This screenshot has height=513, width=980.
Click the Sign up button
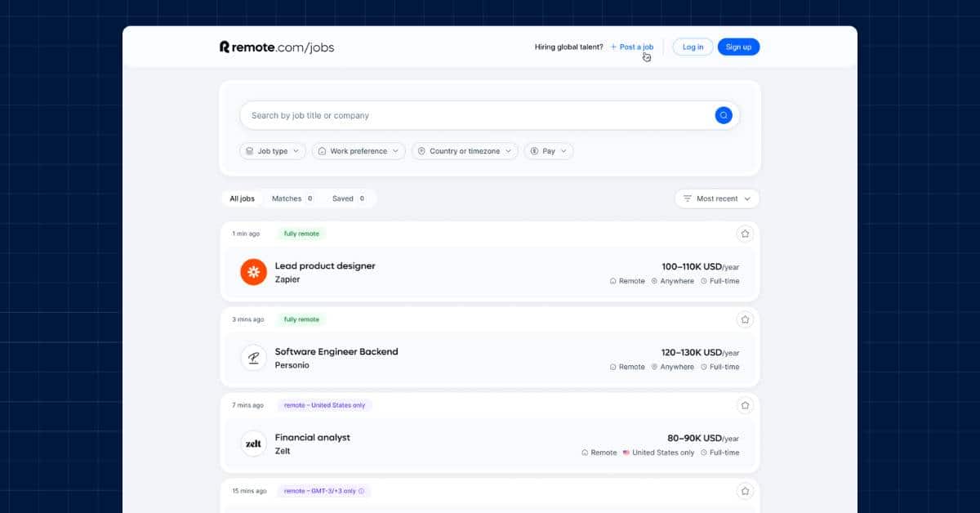[x=738, y=47]
